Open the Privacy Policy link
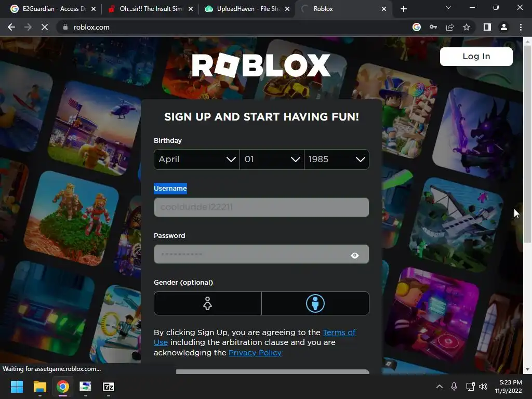 (x=255, y=353)
